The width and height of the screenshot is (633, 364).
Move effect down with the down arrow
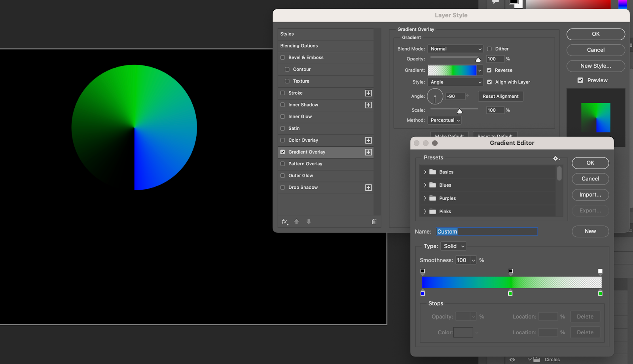click(x=309, y=222)
